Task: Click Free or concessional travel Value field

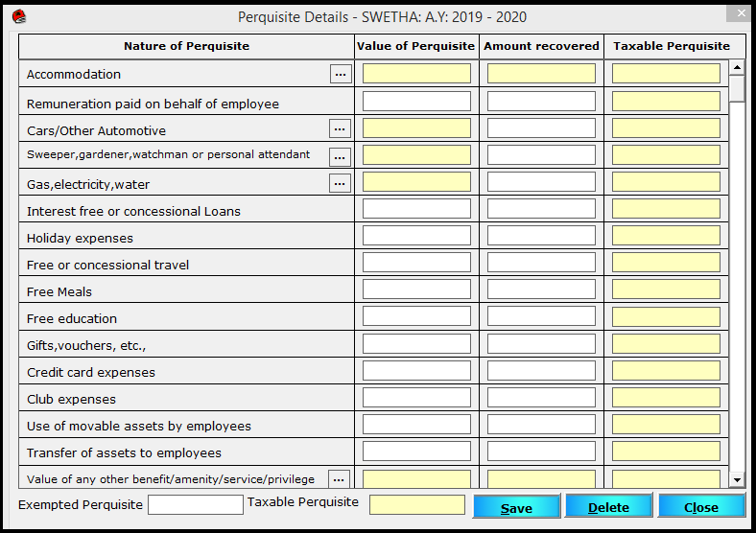Action: pos(416,263)
